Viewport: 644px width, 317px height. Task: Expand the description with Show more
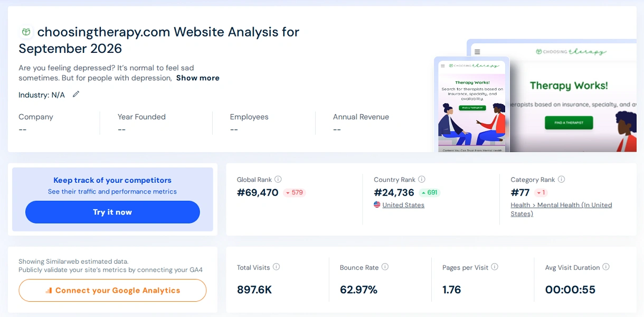198,78
